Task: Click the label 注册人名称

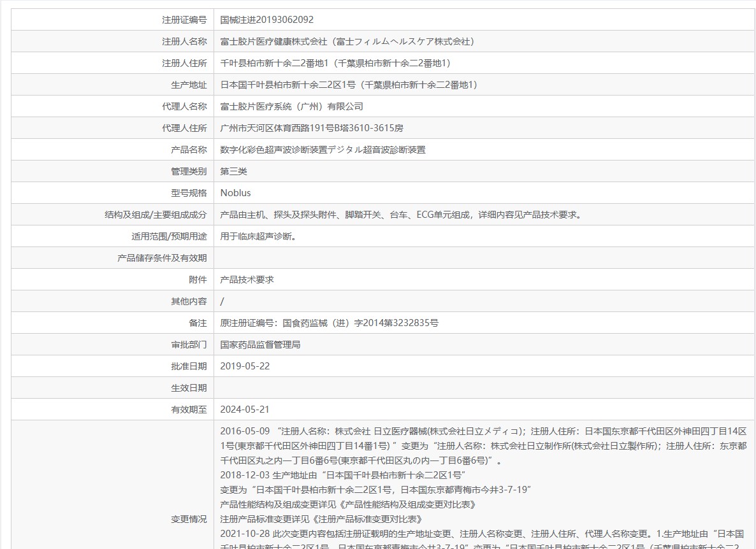Action: tap(184, 41)
